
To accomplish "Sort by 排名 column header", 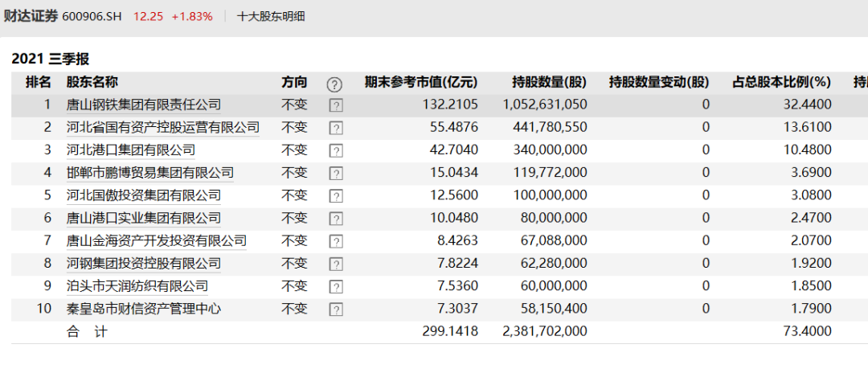I will click(x=39, y=83).
